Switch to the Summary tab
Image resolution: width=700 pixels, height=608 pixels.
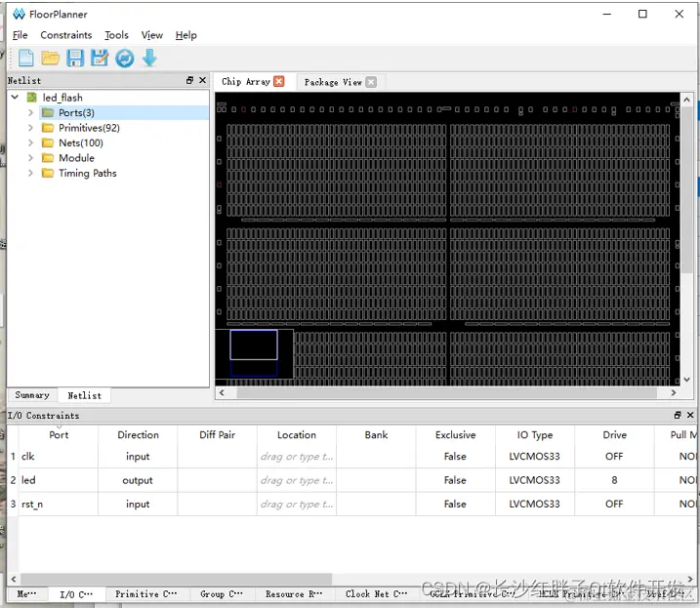32,395
